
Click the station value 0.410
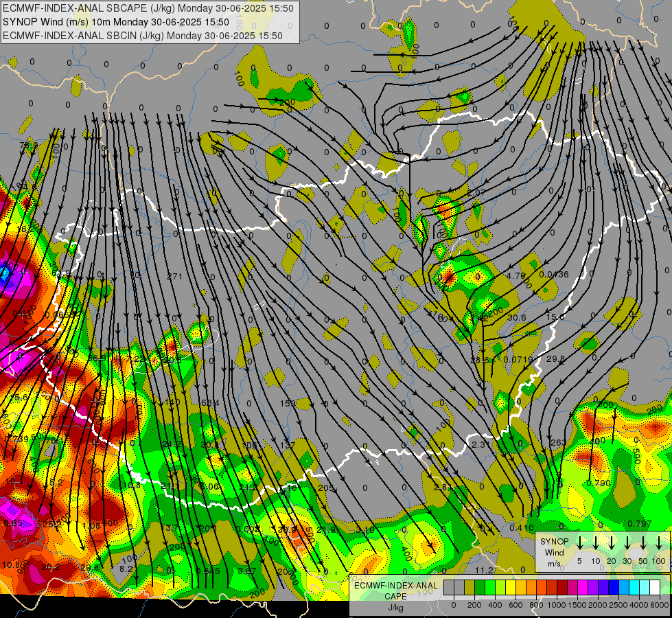click(521, 528)
